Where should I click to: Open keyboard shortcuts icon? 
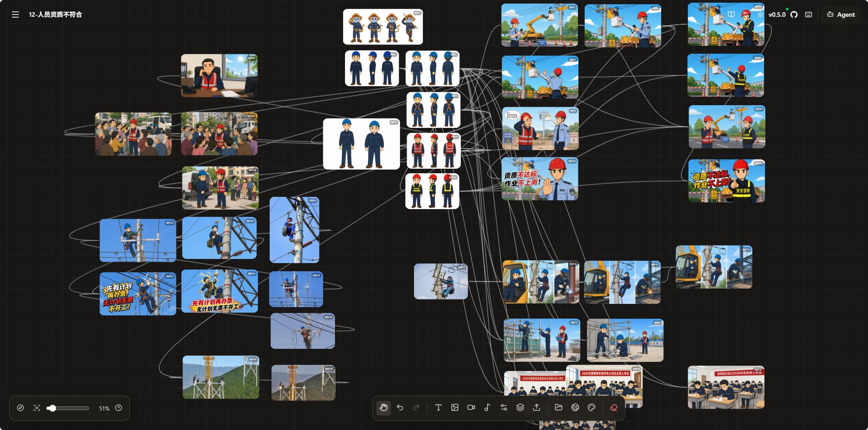809,15
